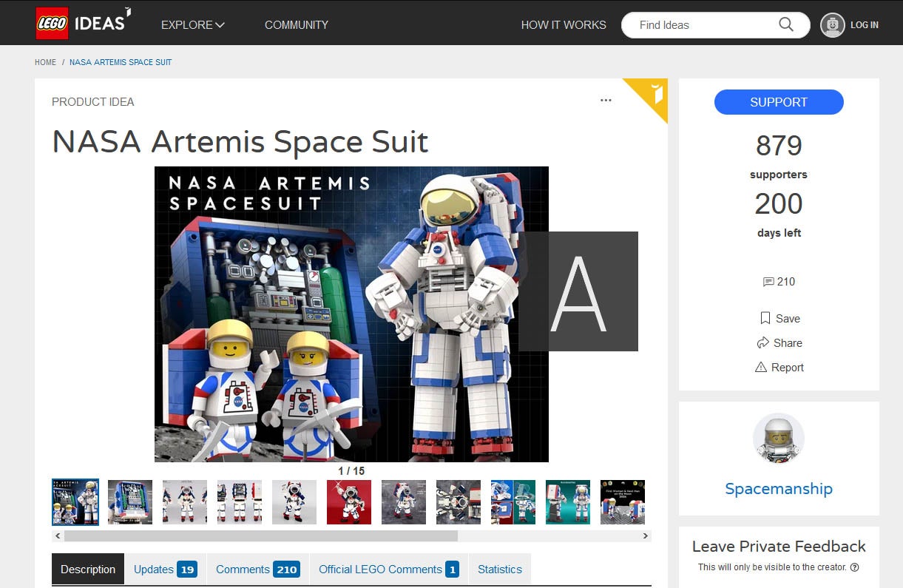The width and height of the screenshot is (903, 588).
Task: Open the three-dot options menu
Action: [x=606, y=101]
